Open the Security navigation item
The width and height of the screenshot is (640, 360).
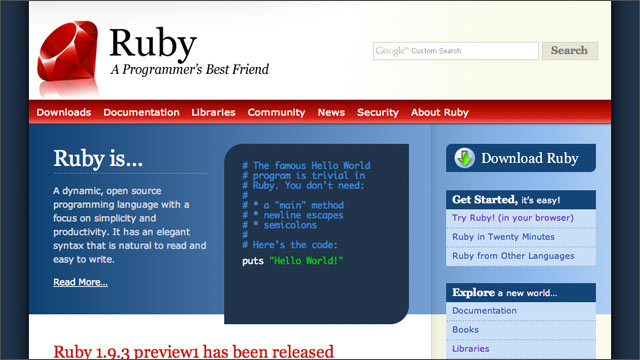tap(378, 113)
